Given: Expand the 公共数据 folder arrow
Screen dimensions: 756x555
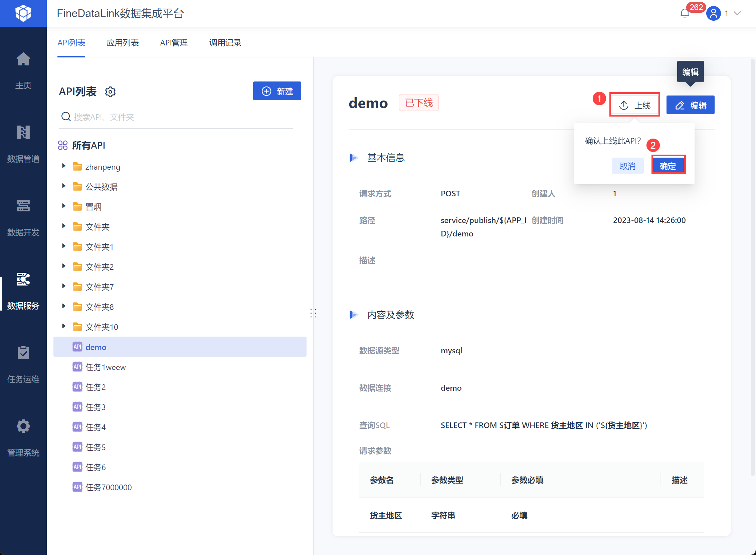Looking at the screenshot, I should click(x=64, y=186).
